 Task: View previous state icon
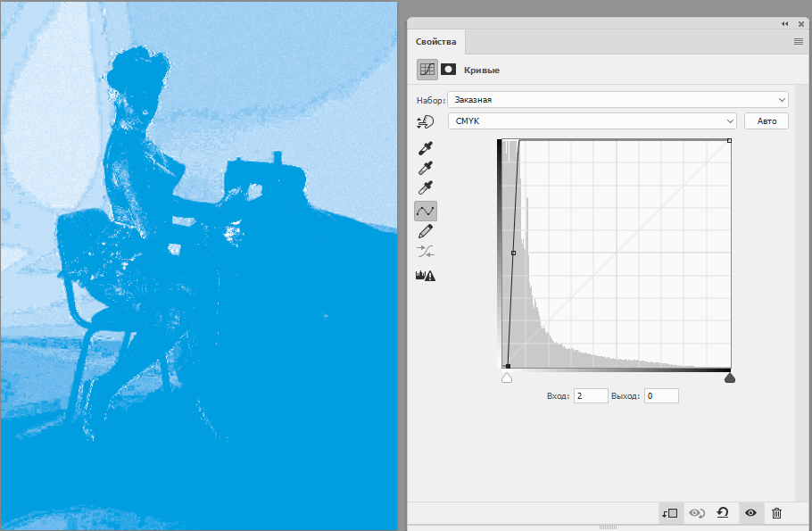pyautogui.click(x=697, y=513)
